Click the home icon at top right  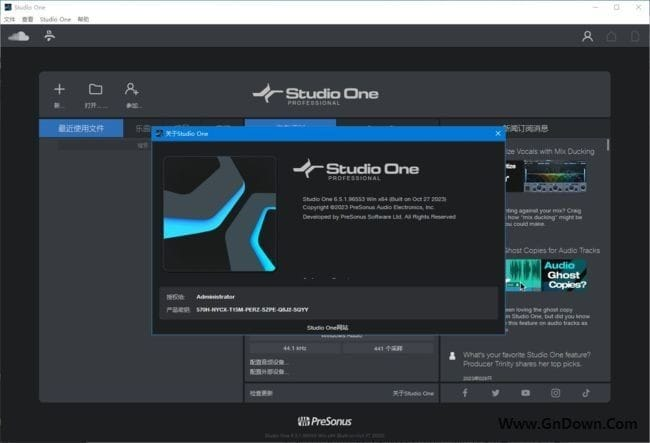point(612,37)
